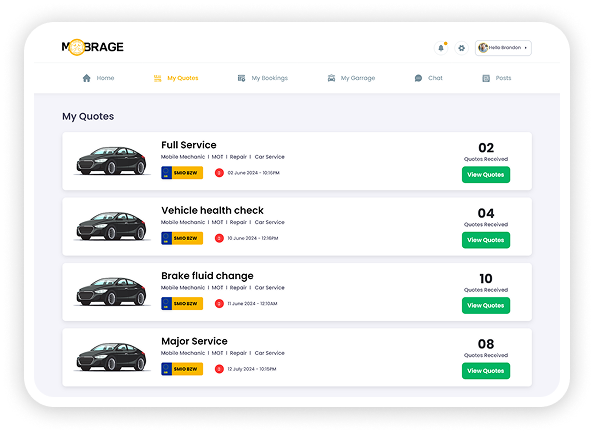Go to the My Bookings tab
The image size is (594, 433).
pyautogui.click(x=263, y=78)
